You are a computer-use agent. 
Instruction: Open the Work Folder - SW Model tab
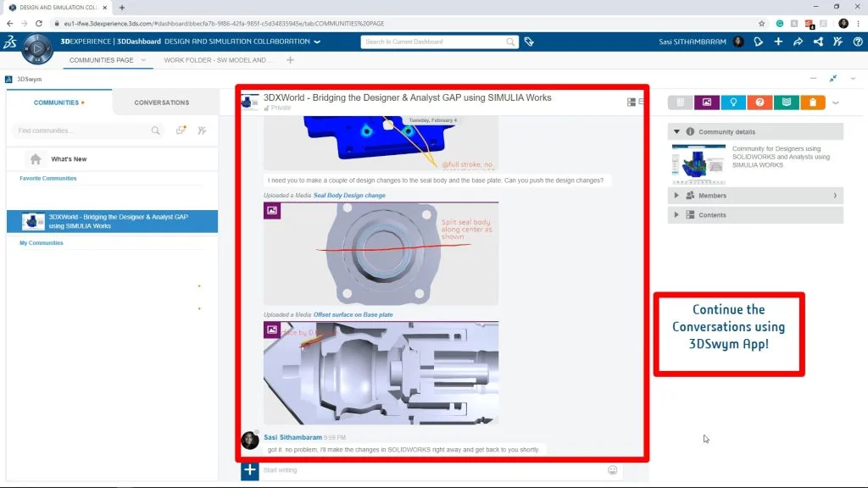pyautogui.click(x=219, y=60)
